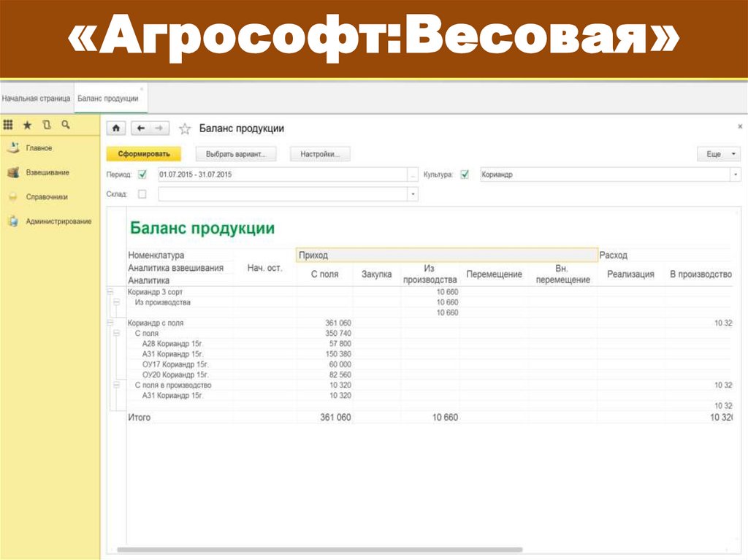Image resolution: width=748 pixels, height=560 pixels.
Task: Open history icon in sidebar toolbar
Action: 46,125
